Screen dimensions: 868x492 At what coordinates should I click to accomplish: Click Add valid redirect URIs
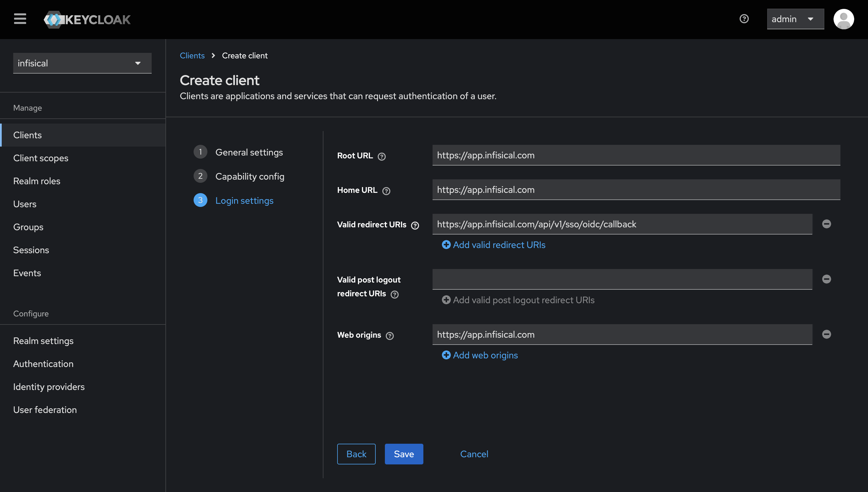click(494, 245)
